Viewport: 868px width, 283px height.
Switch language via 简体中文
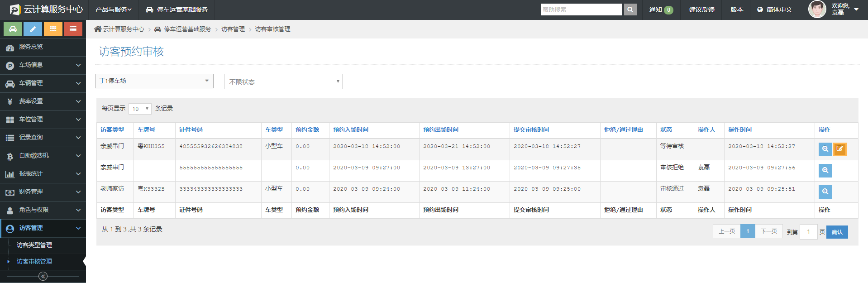point(775,10)
